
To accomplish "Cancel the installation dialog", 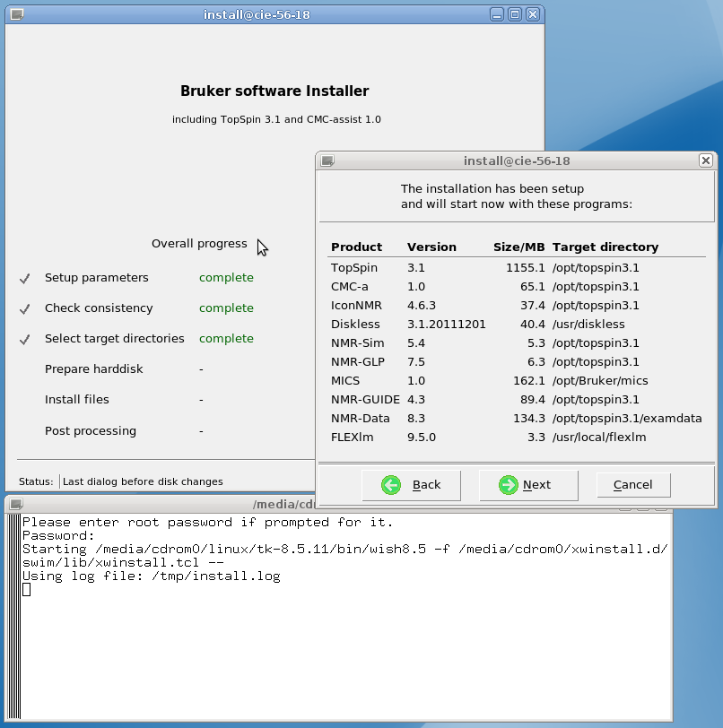I will 633,485.
